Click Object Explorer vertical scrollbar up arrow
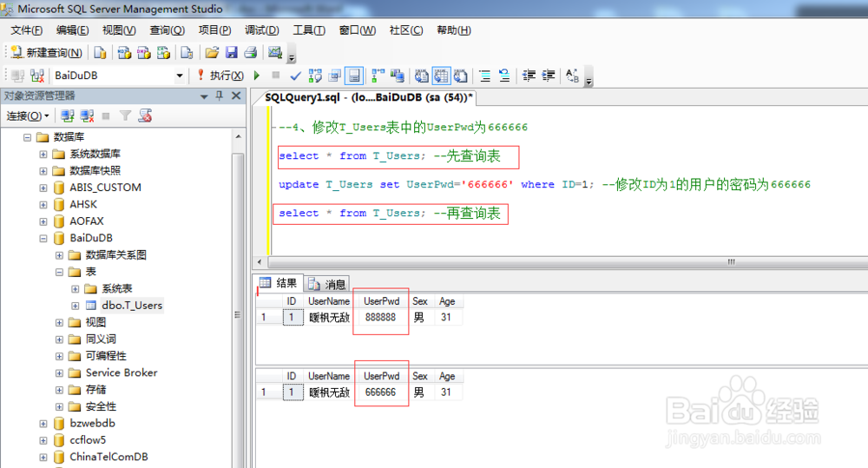The image size is (868, 468). tap(238, 136)
